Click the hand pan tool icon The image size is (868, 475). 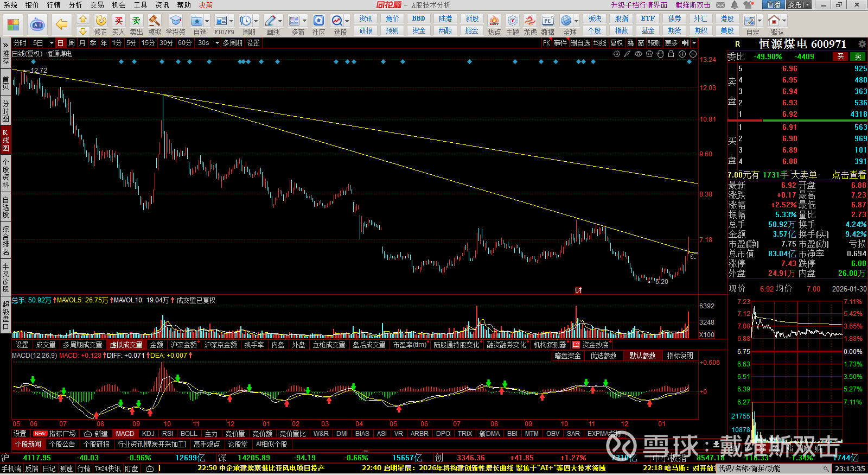(660, 54)
